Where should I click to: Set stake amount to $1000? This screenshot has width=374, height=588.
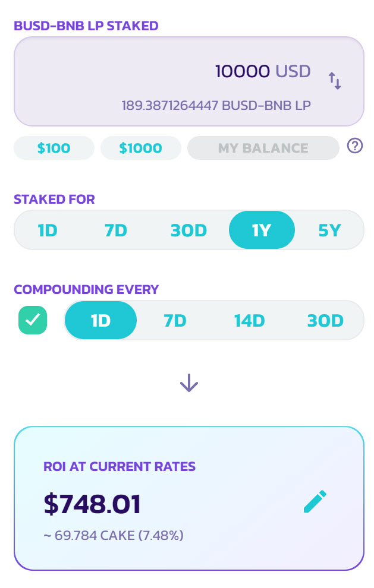pyautogui.click(x=140, y=148)
